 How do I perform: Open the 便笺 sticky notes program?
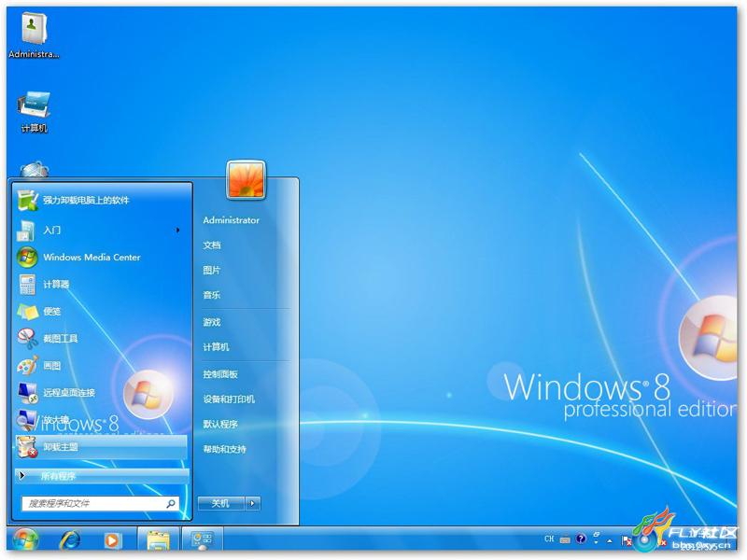point(102,312)
